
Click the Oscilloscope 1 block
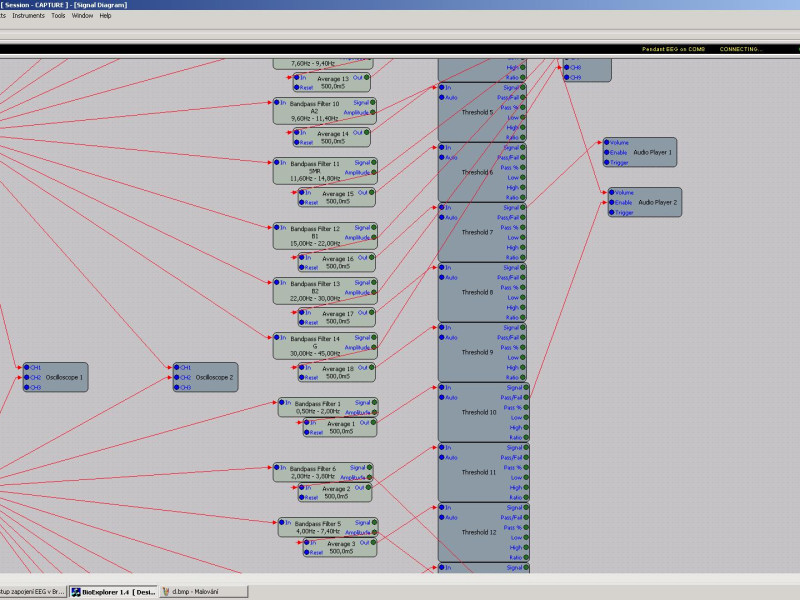(x=64, y=377)
